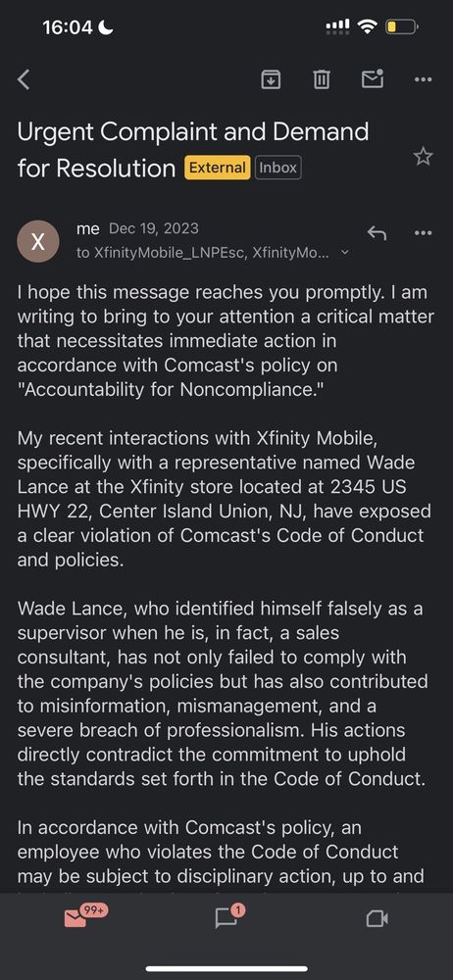Open the Chat tab at bottom
The width and height of the screenshot is (453, 980).
pyautogui.click(x=226, y=916)
